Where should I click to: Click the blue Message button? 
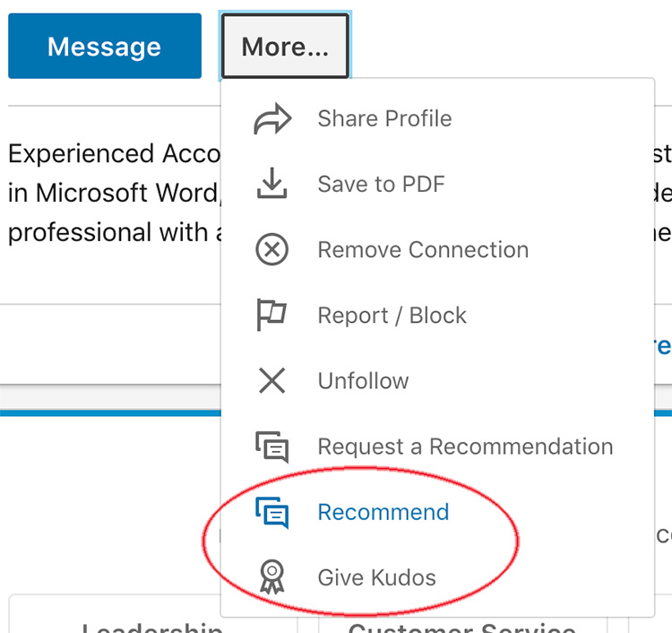105,46
